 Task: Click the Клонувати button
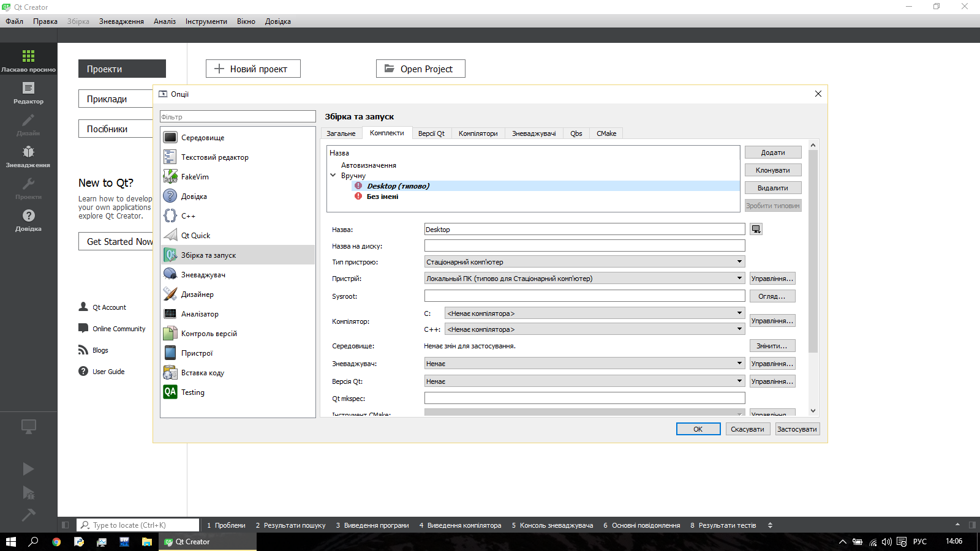point(772,170)
